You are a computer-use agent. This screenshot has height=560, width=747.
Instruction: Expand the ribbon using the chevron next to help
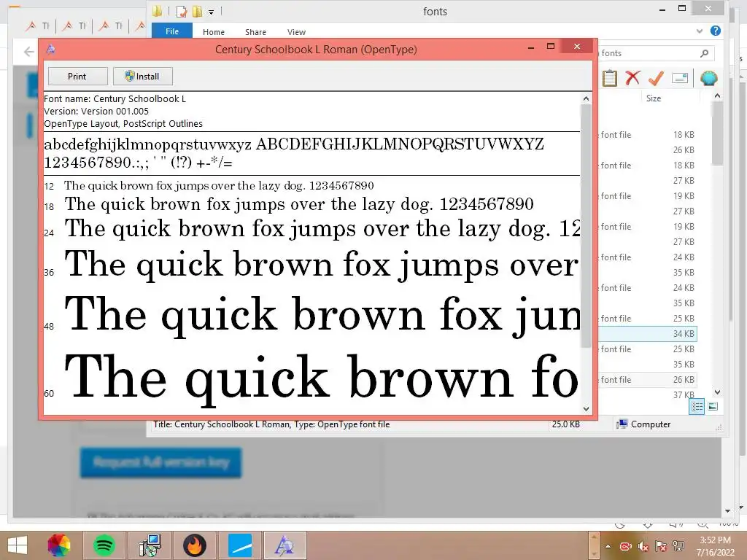tap(700, 31)
